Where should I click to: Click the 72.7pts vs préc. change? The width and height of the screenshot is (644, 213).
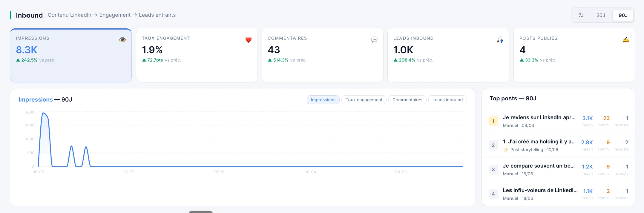click(x=161, y=60)
